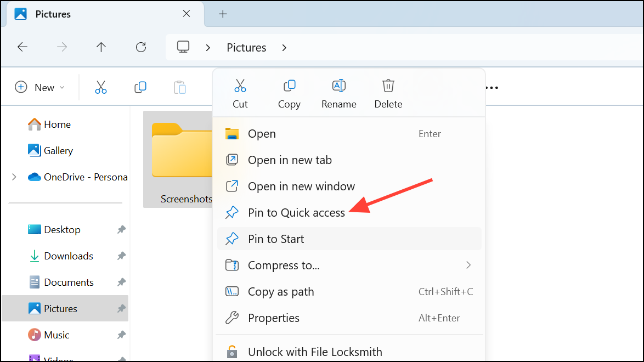The image size is (644, 362).
Task: Unpin Documents from the sidebar
Action: coord(121,282)
